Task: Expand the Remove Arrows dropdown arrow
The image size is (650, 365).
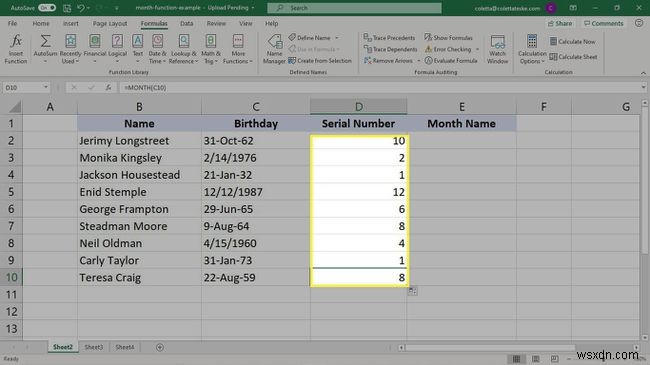Action: coord(419,61)
